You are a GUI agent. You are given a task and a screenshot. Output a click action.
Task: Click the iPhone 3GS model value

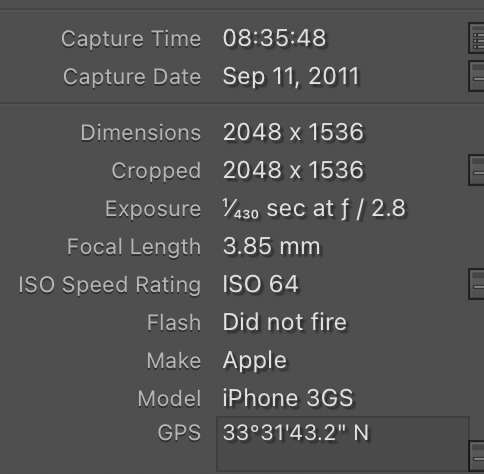[288, 398]
